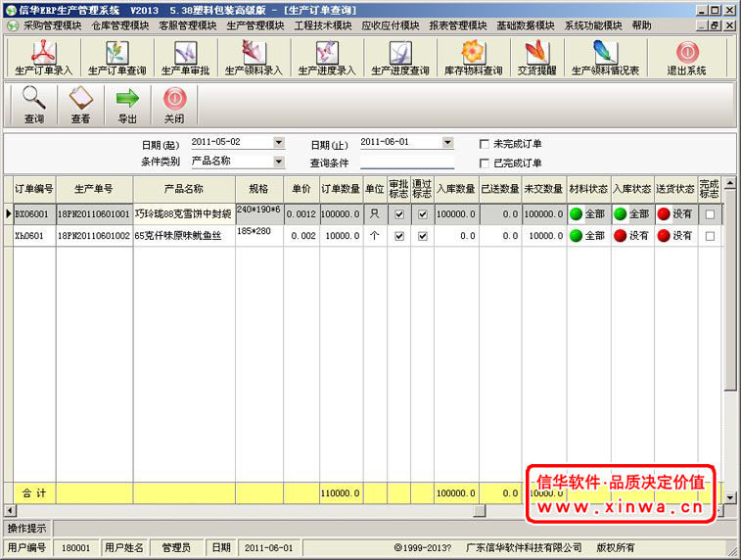Select price cell 0.0012
Image resolution: width=741 pixels, height=560 pixels.
(x=301, y=214)
